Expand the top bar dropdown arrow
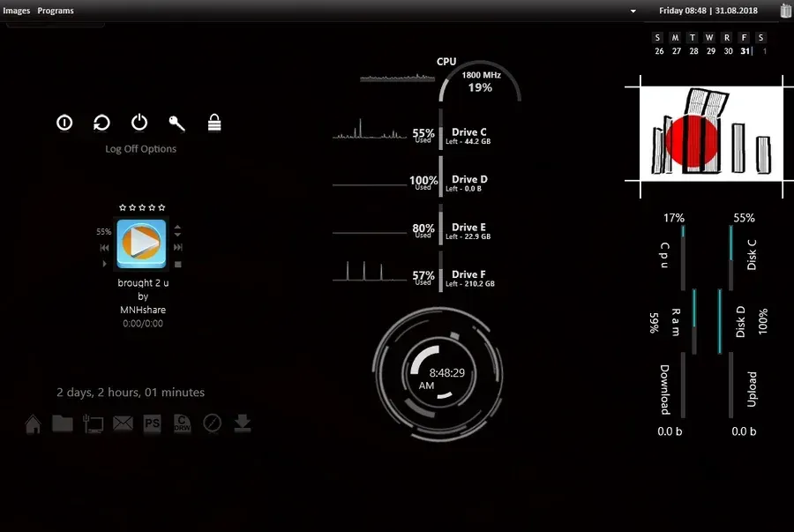Viewport: 794px width, 532px height. 633,11
